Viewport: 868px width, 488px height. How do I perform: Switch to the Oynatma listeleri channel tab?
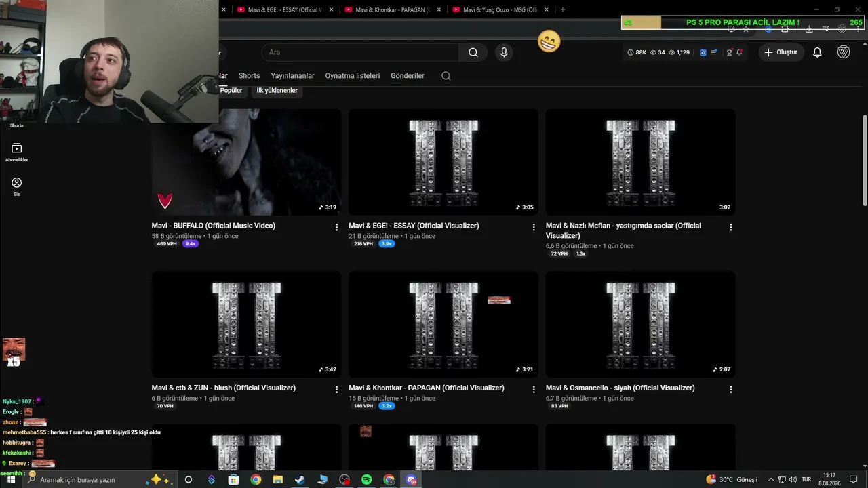pyautogui.click(x=353, y=76)
